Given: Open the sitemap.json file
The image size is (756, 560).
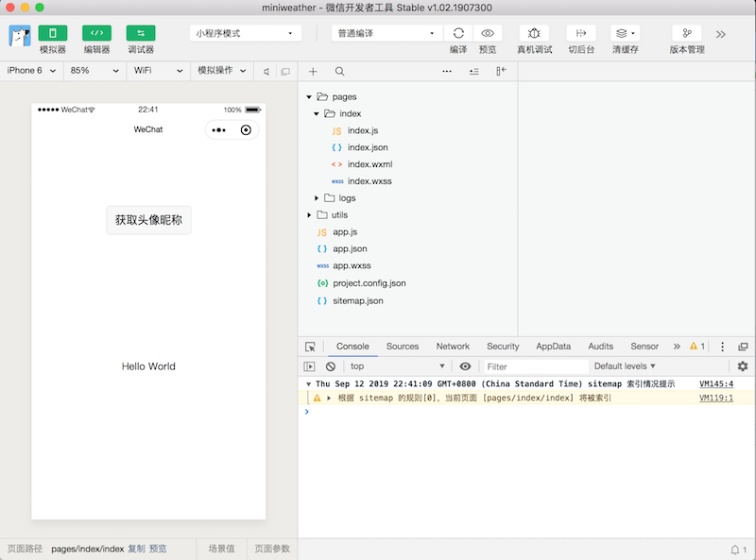Looking at the screenshot, I should click(x=358, y=300).
